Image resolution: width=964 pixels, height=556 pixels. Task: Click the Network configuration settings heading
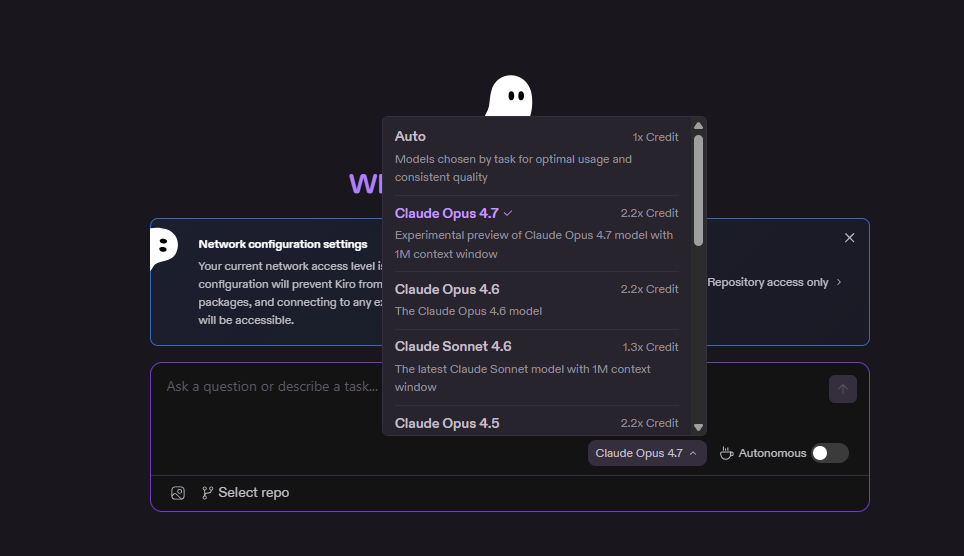(283, 244)
